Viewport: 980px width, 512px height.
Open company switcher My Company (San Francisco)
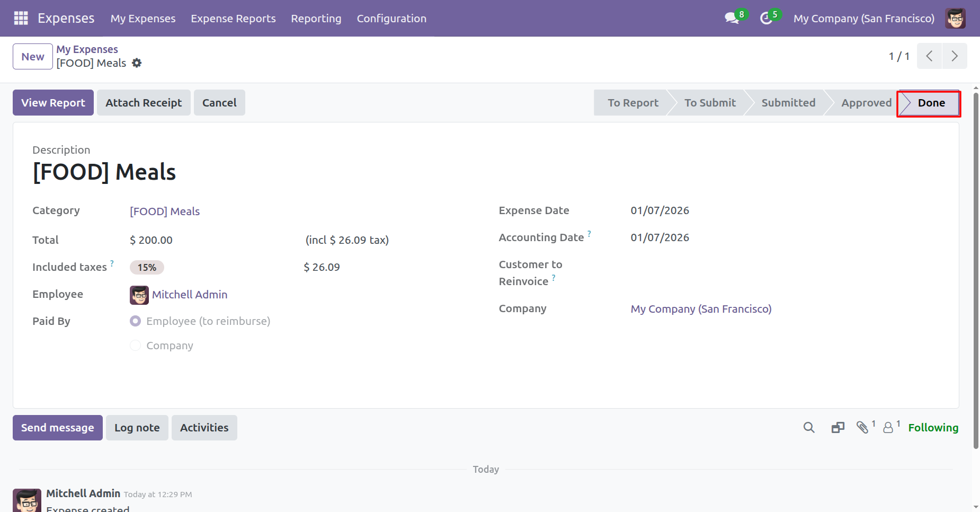[863, 19]
